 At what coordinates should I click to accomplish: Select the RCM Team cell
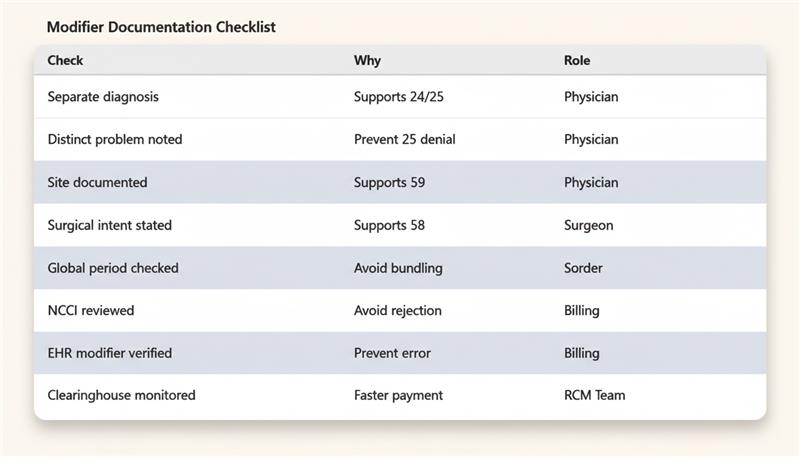594,395
